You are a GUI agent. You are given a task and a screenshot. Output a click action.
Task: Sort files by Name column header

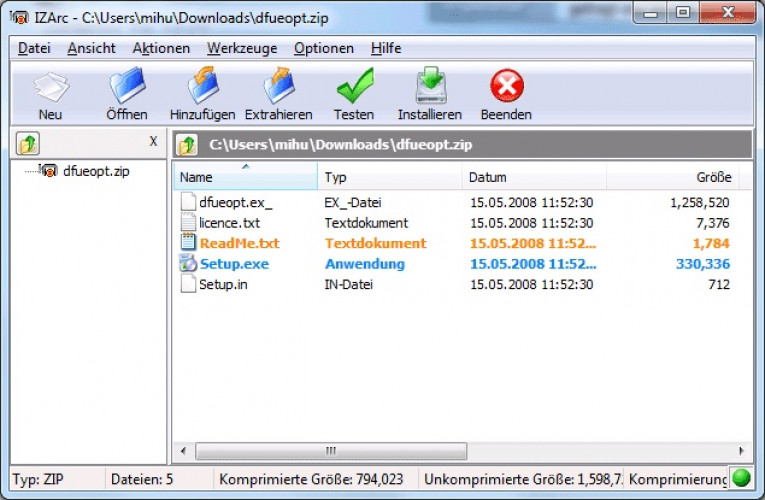tap(245, 177)
